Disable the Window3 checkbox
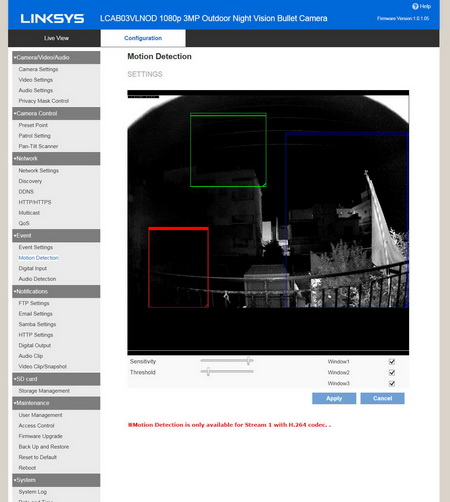The height and width of the screenshot is (502, 450). [x=392, y=384]
